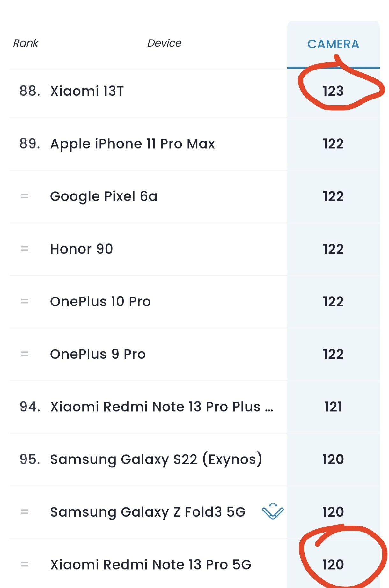Open the OnePlus 9 Pro entry

[98, 354]
